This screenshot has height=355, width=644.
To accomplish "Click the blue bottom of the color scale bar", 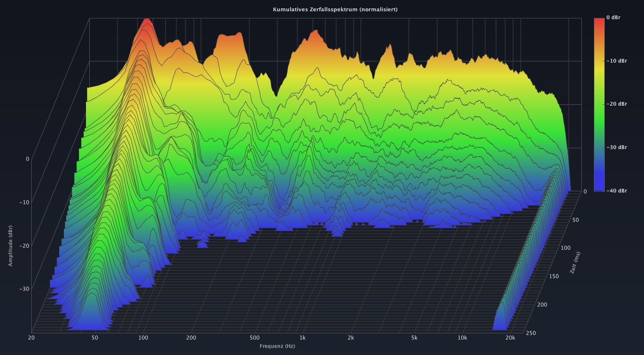I will 599,187.
